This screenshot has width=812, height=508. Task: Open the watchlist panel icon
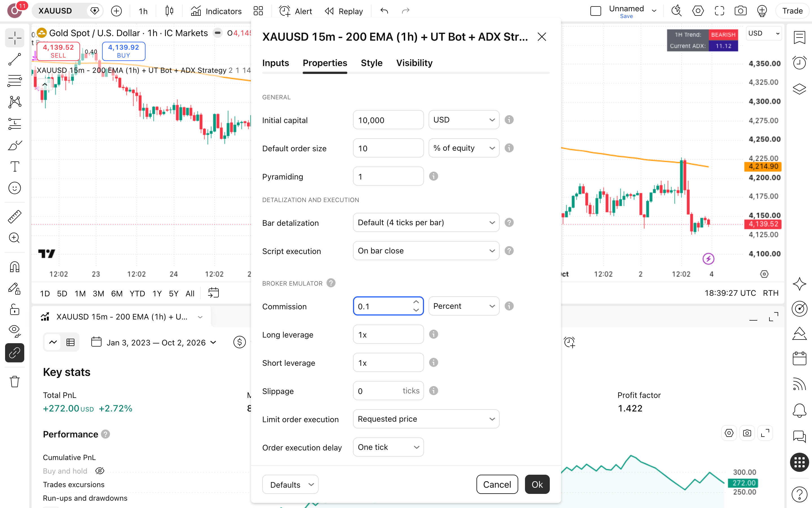(x=799, y=38)
